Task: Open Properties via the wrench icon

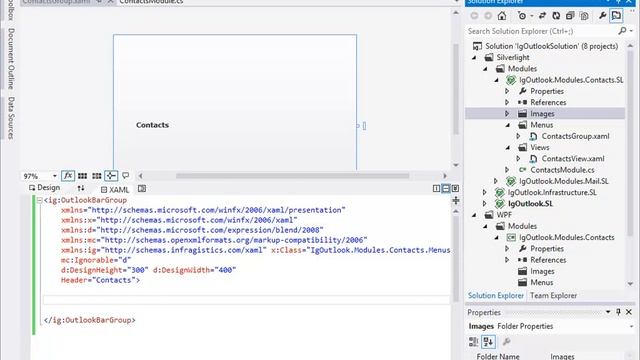Action: 602,16
